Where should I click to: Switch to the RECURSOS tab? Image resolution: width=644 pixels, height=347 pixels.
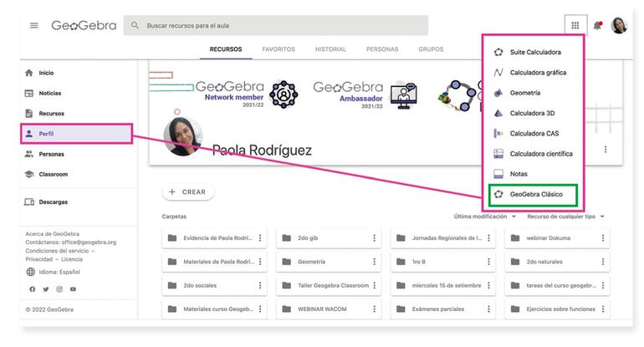pyautogui.click(x=226, y=49)
